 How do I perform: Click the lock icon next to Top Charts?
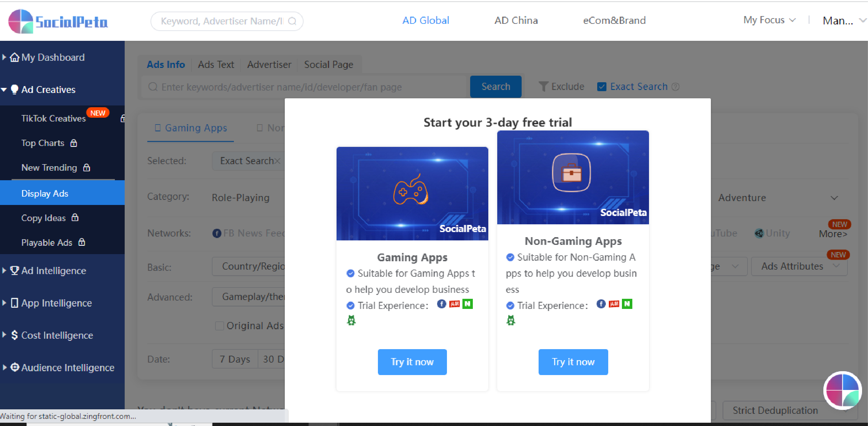tap(73, 143)
